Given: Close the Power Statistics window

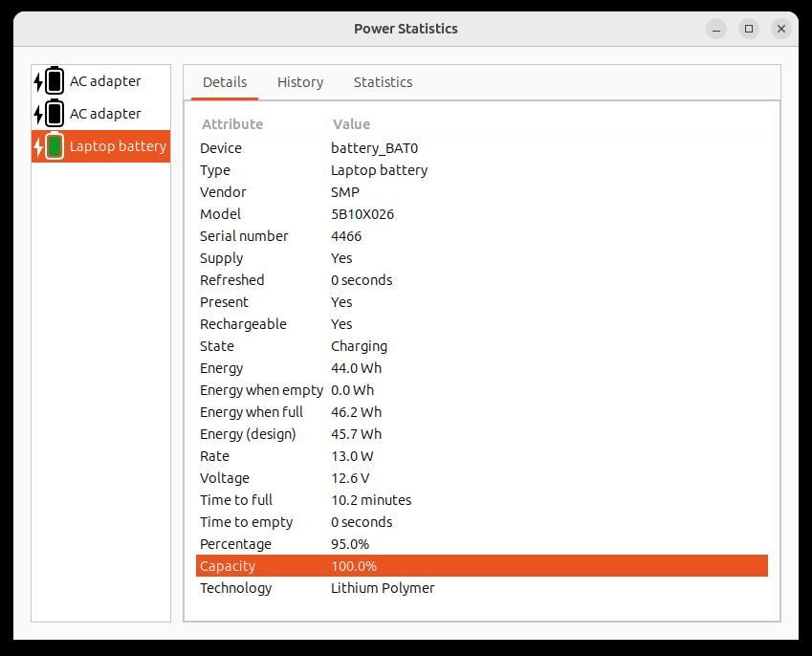Looking at the screenshot, I should pos(781,29).
